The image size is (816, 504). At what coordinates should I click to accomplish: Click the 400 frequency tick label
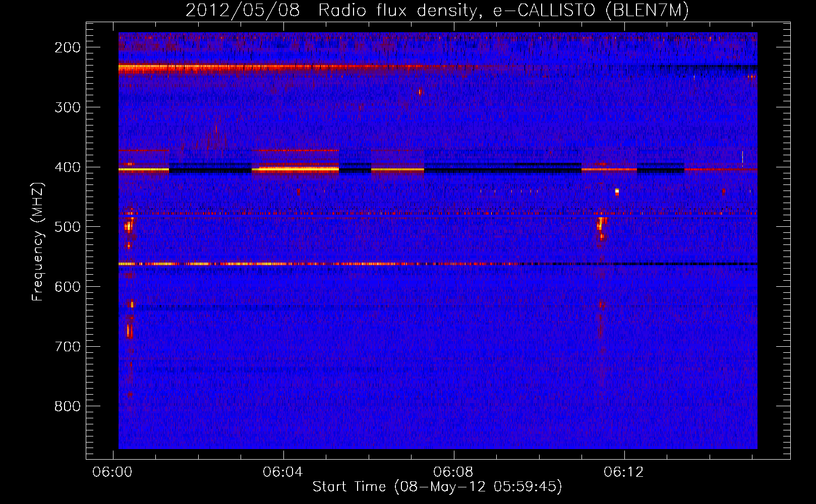68,167
